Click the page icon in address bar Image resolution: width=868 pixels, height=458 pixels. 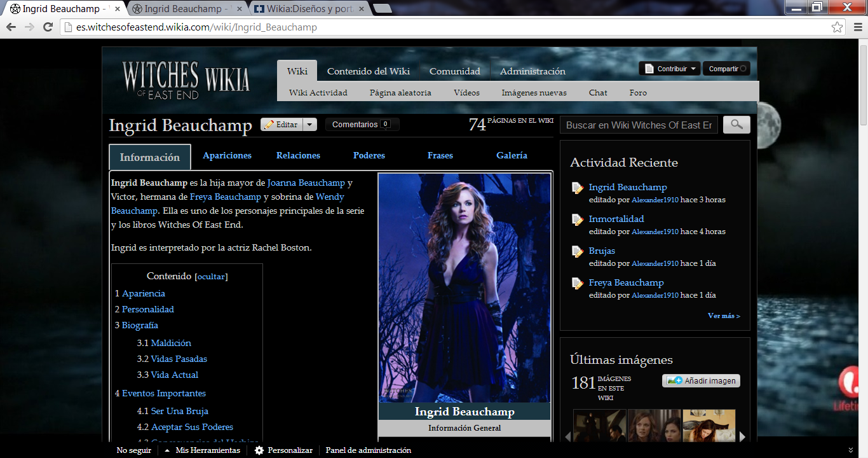tap(69, 27)
